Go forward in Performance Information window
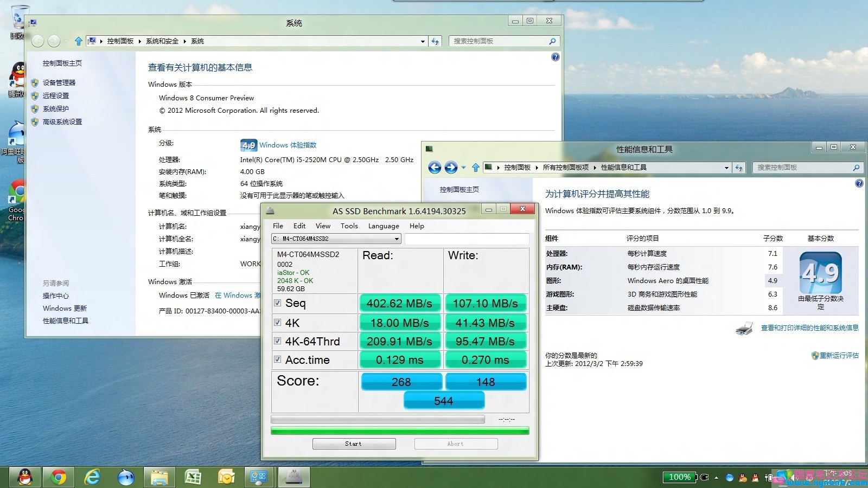This screenshot has height=488, width=868. click(x=451, y=168)
